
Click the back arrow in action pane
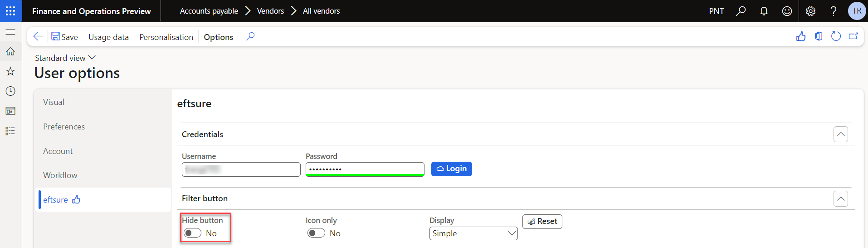coord(38,36)
